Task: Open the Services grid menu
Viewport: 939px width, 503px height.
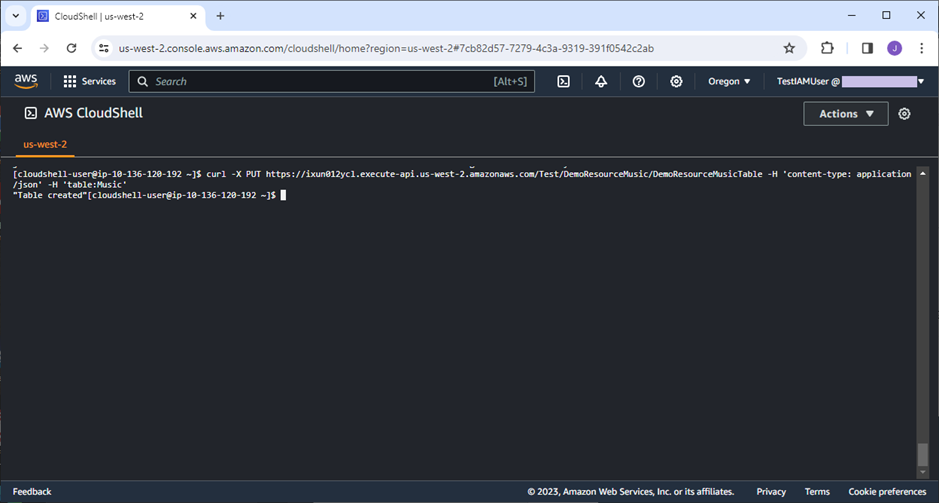Action: (x=90, y=81)
